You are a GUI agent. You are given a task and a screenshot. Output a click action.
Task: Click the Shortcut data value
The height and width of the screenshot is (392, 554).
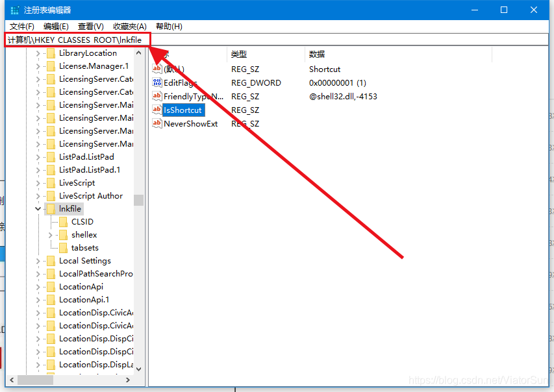pyautogui.click(x=325, y=69)
